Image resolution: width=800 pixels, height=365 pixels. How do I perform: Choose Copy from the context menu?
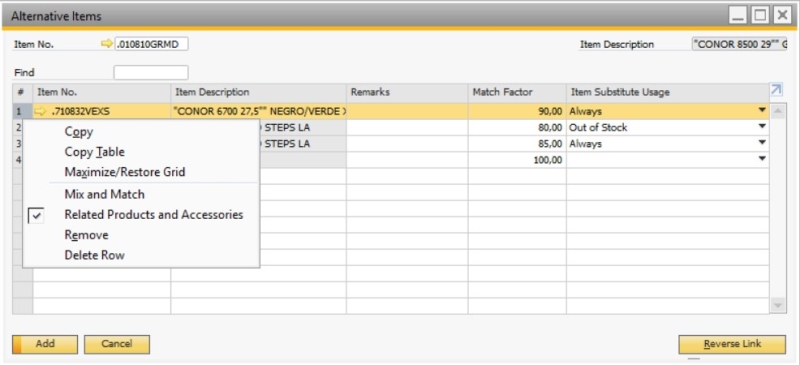tap(79, 132)
